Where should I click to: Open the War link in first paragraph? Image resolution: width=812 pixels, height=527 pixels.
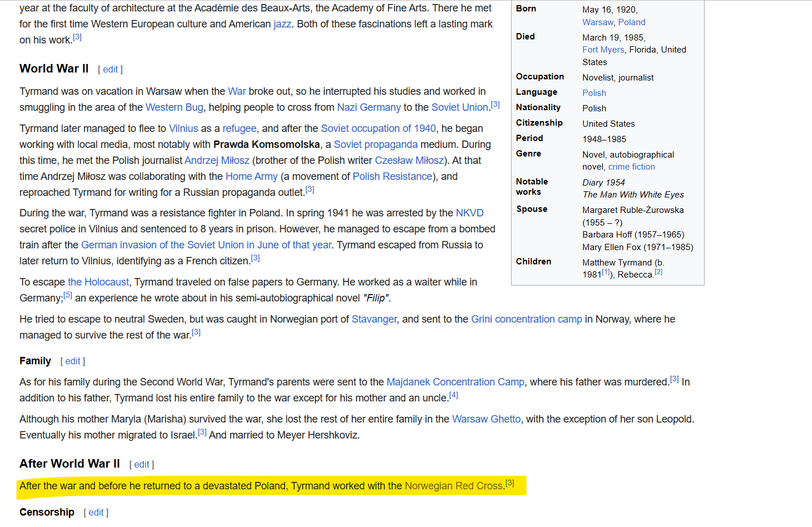236,91
